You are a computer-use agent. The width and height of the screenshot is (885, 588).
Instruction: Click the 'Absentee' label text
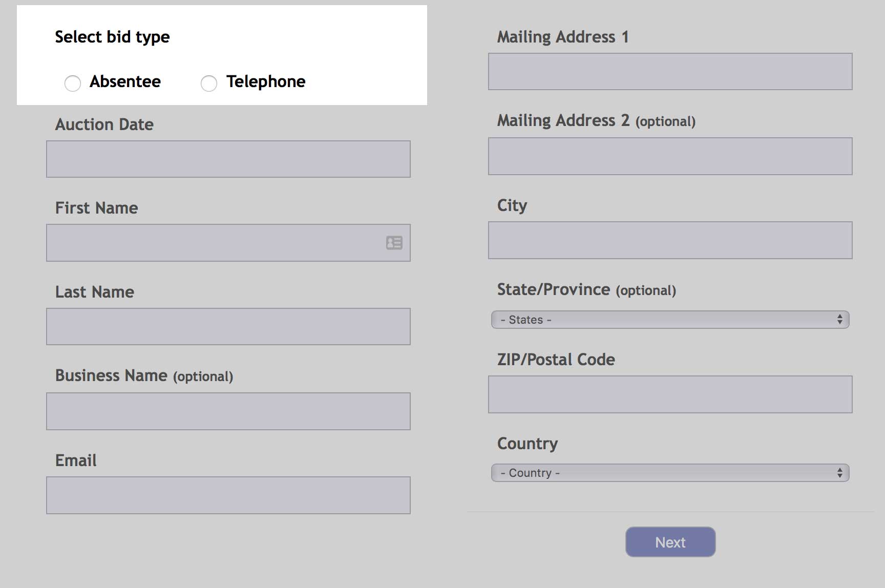(125, 81)
